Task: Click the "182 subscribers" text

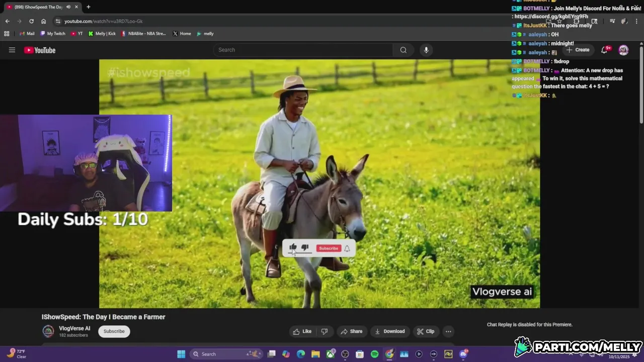Action: tap(73, 335)
